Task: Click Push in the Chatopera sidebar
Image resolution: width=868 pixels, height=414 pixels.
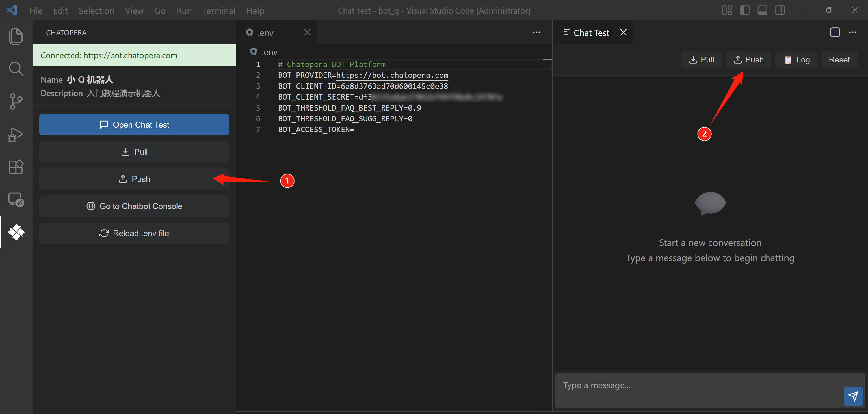Action: point(134,179)
